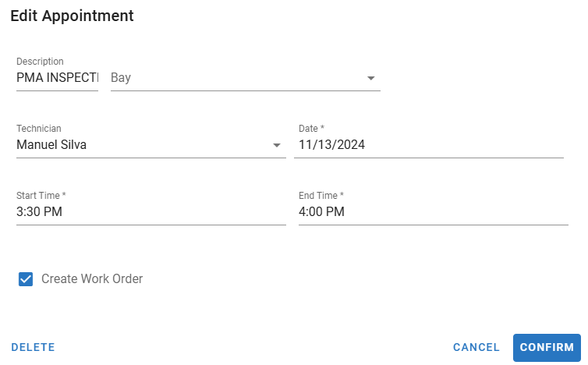Click the Bay placeholder text
The image size is (588, 365).
coord(121,78)
